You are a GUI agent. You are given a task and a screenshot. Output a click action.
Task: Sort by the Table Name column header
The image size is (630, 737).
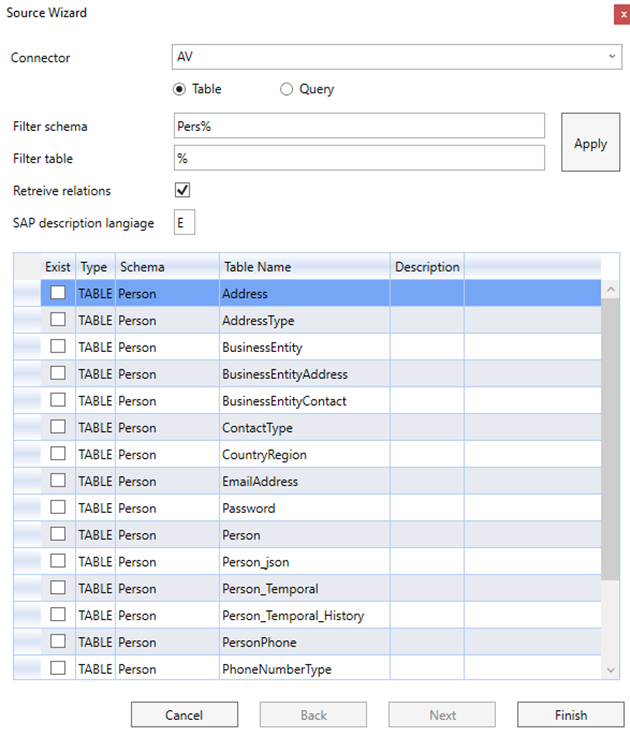pos(305,267)
